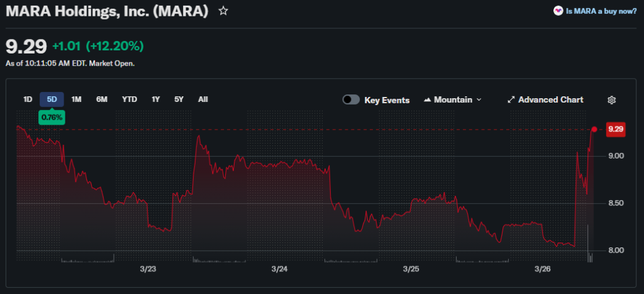Screen dimensions: 644x294
Task: Toggle the Key Events switch
Action: coord(351,100)
